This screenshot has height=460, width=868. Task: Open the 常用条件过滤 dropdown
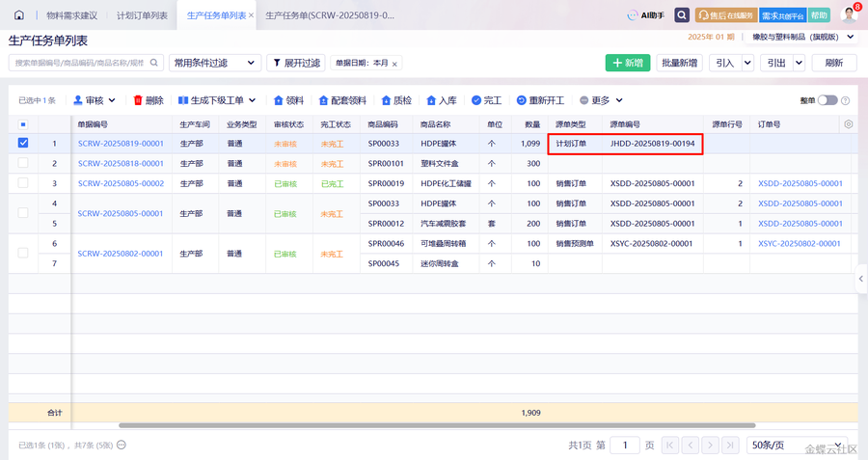(x=215, y=63)
